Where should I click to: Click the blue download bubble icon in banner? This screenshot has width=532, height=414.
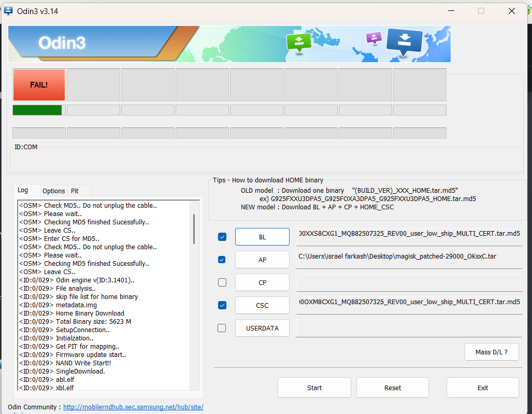[405, 41]
